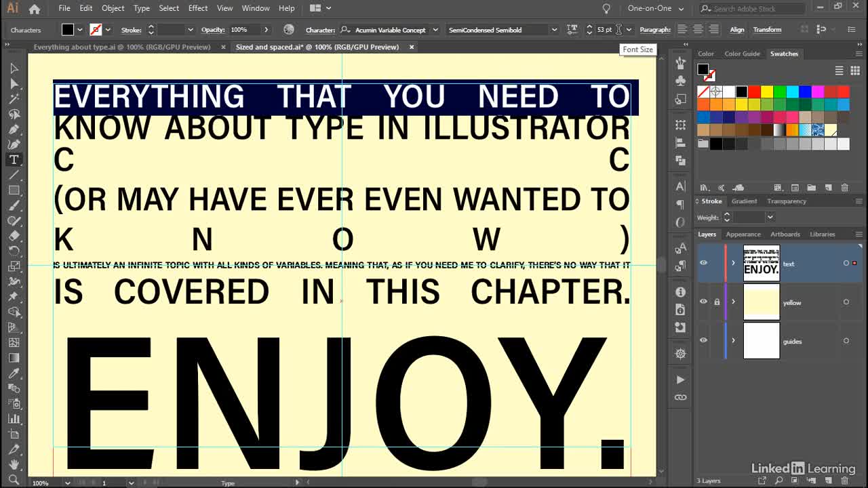
Task: Select the Hand tool
Action: (x=14, y=465)
